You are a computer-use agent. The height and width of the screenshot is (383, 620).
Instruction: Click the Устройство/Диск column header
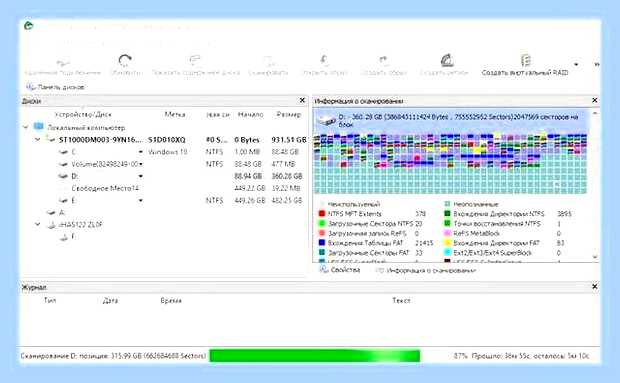pyautogui.click(x=83, y=114)
